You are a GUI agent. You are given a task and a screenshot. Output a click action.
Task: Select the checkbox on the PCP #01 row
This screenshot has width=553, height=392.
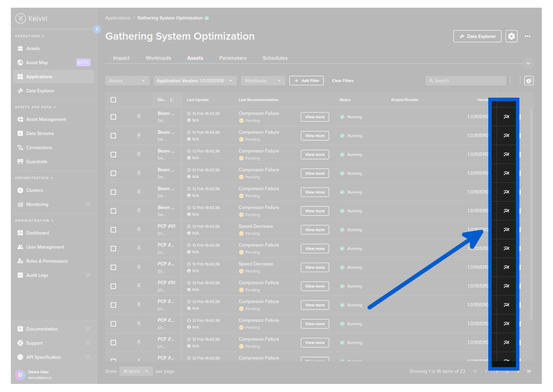[113, 230]
